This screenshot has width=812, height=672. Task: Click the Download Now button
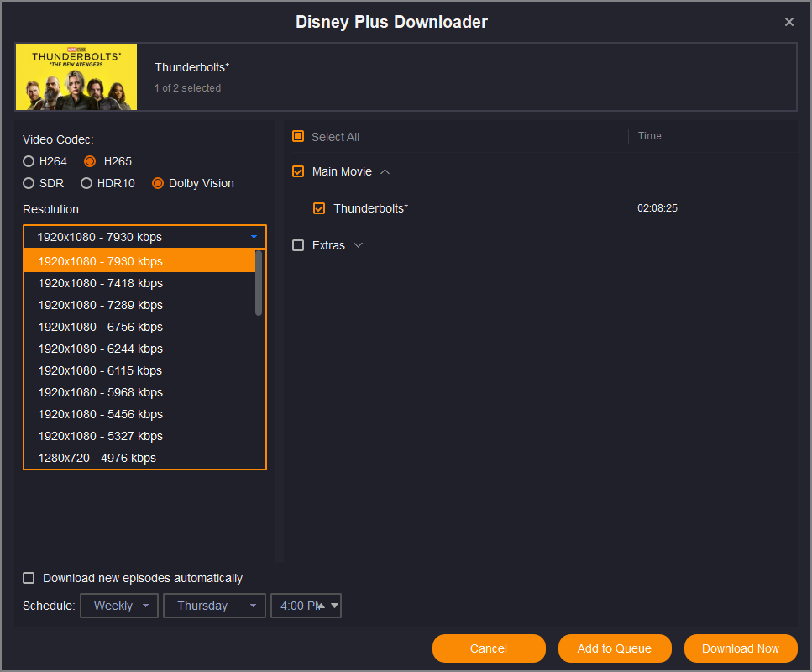coord(741,648)
